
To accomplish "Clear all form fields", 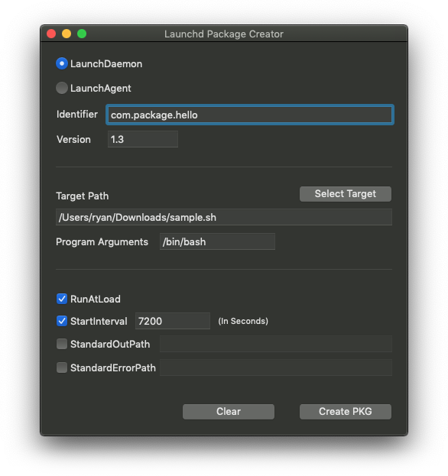I will [229, 412].
